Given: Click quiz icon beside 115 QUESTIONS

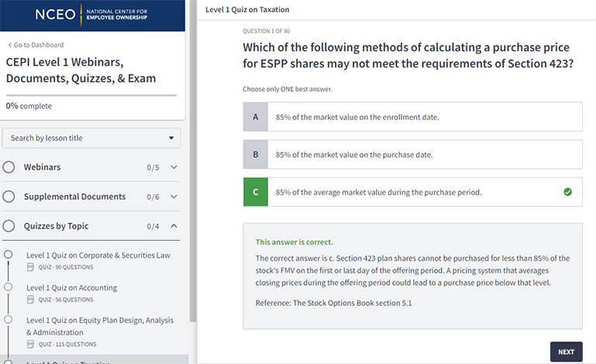Looking at the screenshot, I should click(x=30, y=344).
